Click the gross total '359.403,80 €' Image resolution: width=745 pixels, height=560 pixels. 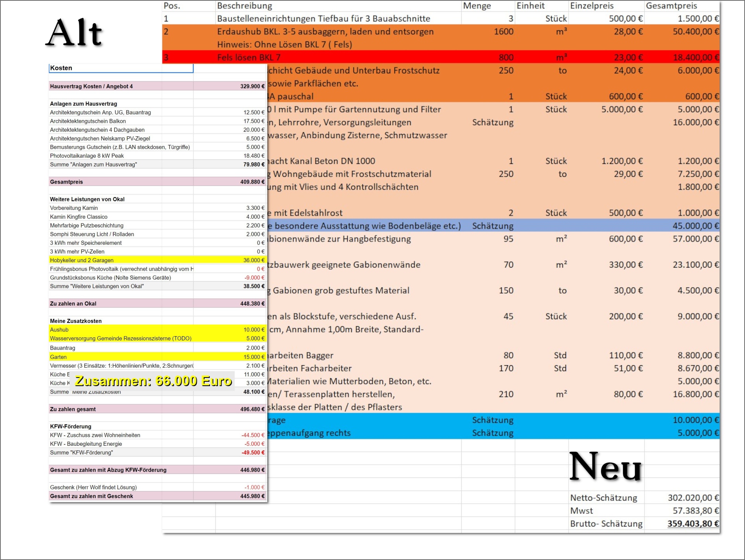coord(694,524)
